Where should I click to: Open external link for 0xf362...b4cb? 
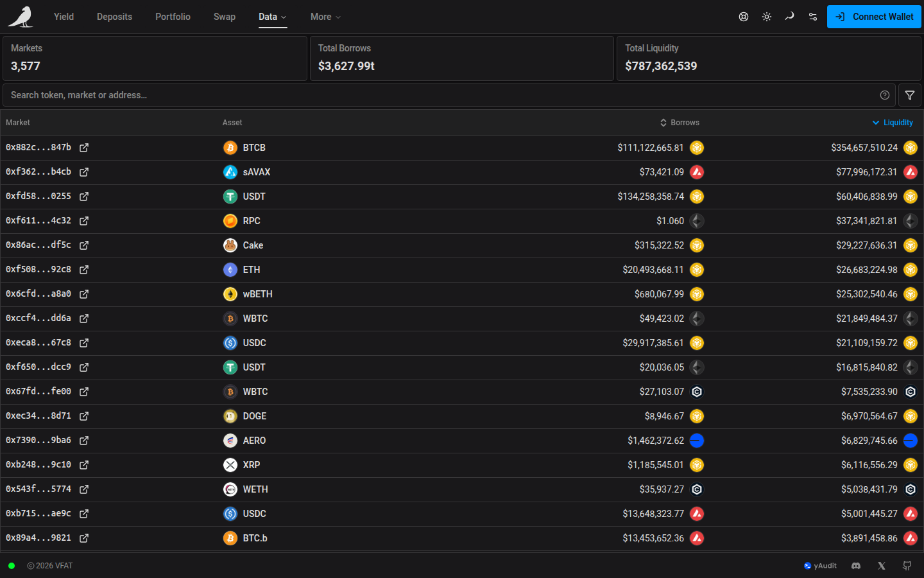point(84,172)
